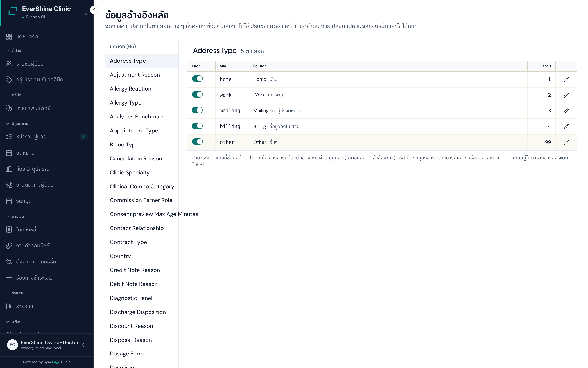
Task: Collapse the สต็อก sidebar section
Action: pos(14,322)
